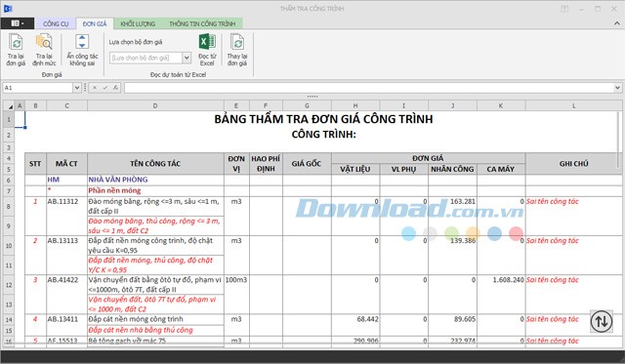This screenshot has height=364, width=625.
Task: Switch to the ĐƠN GIÁ tab
Action: [95, 23]
